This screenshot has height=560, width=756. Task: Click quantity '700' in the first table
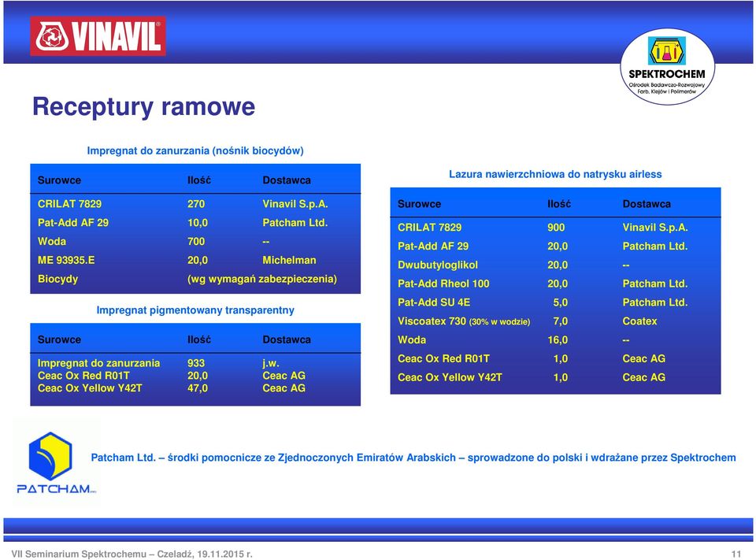click(x=196, y=241)
